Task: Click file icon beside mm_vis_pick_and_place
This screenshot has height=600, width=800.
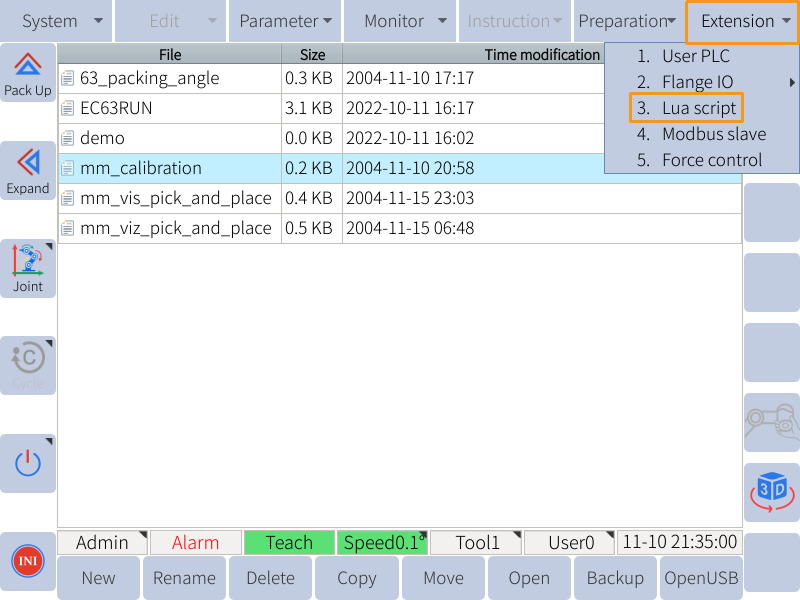Action: (67, 198)
